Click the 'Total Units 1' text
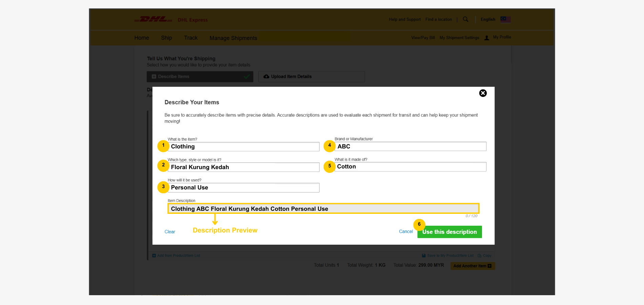Viewport: 644px width, 305px height. (326, 265)
